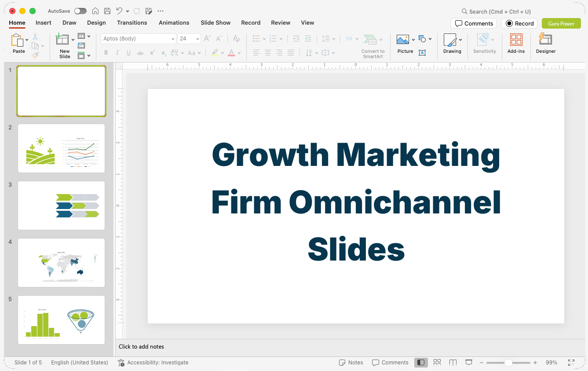Cut the selection with the scissors icon

(35, 37)
